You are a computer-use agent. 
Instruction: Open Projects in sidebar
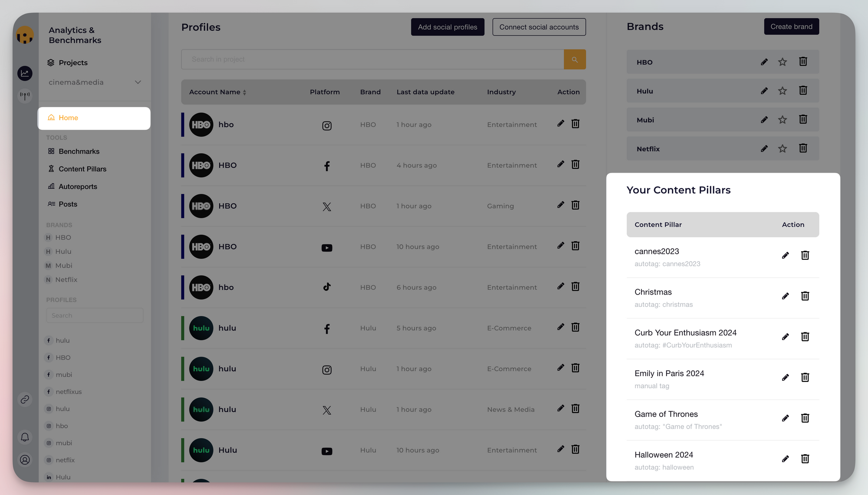pyautogui.click(x=73, y=63)
